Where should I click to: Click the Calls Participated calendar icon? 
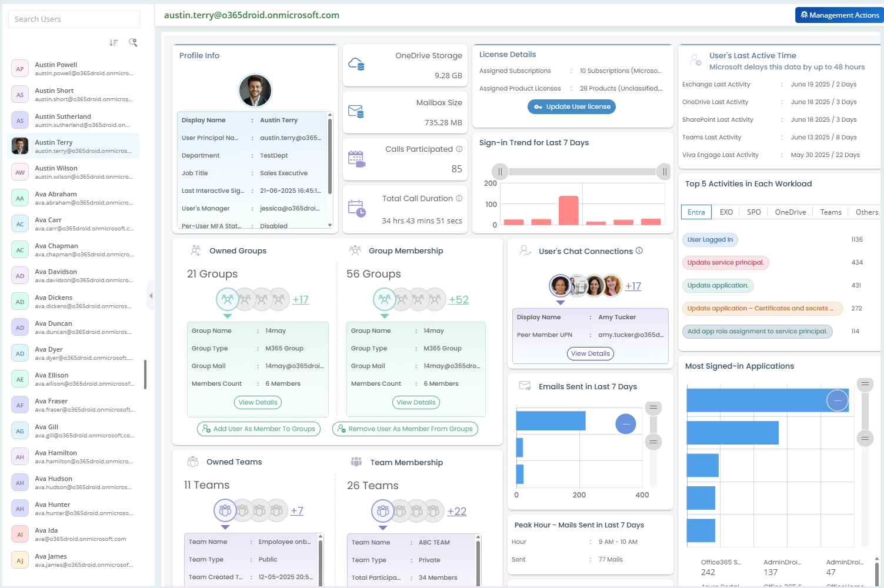[357, 158]
